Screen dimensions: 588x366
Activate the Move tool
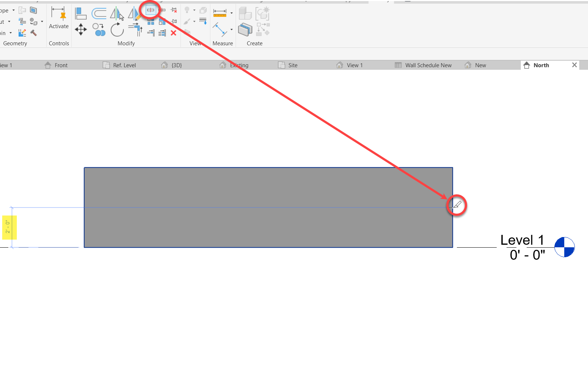click(80, 30)
